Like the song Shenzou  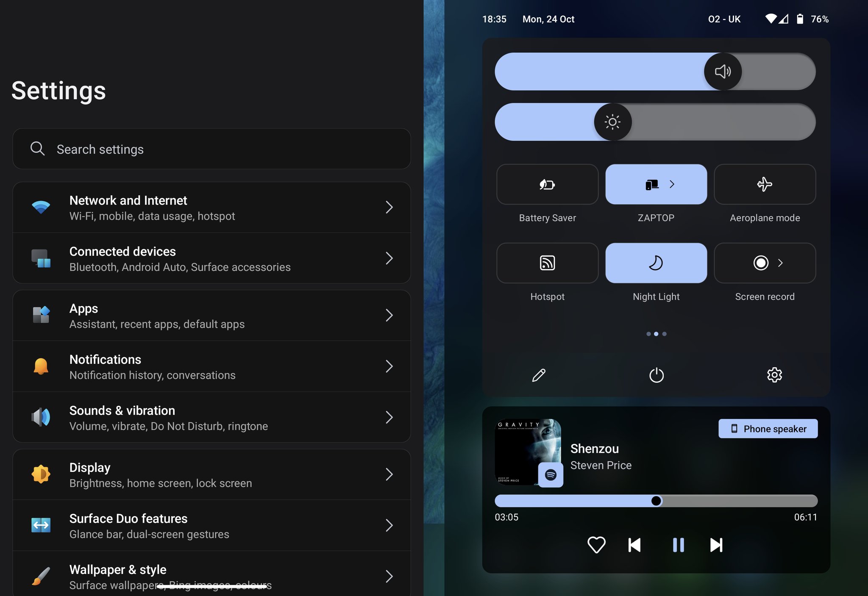pos(597,546)
